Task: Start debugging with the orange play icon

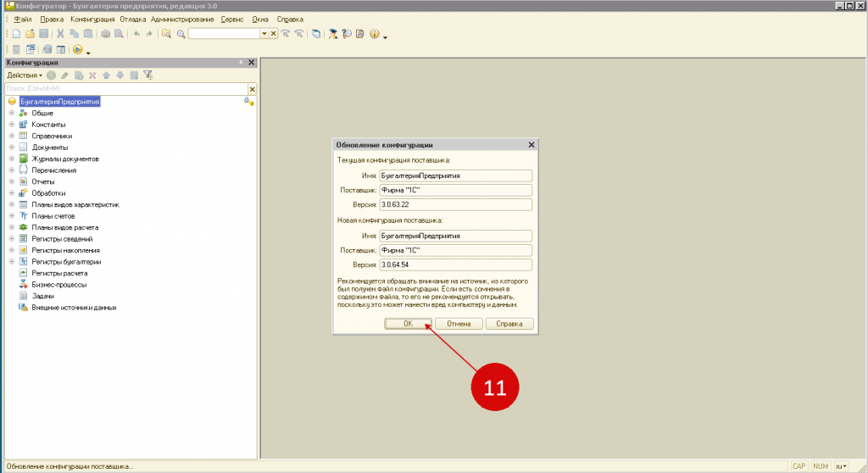Action: [78, 49]
